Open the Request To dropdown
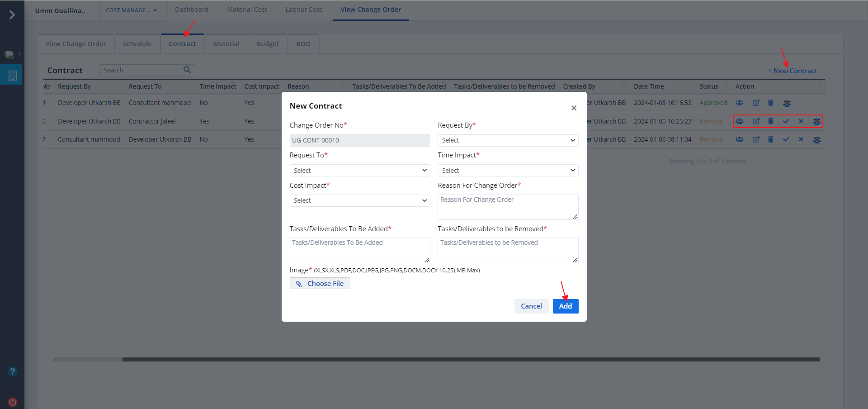This screenshot has height=409, width=868. pos(359,171)
